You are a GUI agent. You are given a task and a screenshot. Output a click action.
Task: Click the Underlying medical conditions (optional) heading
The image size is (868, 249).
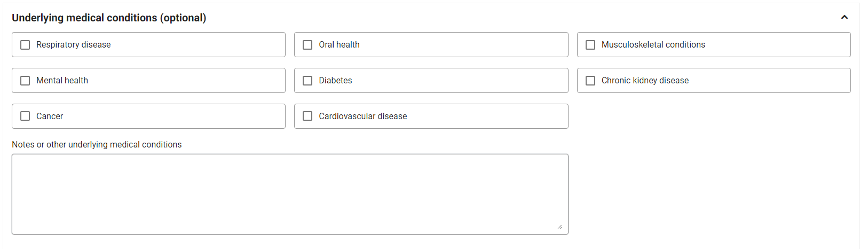pos(109,18)
